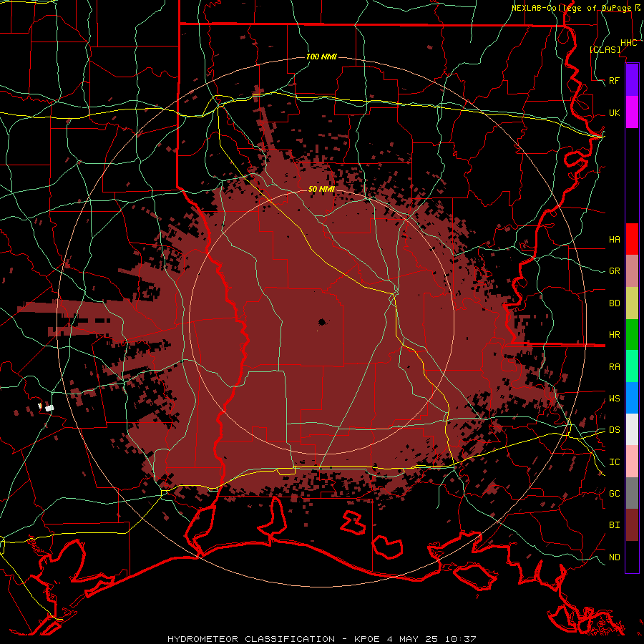Click the DS white legend swatch
Screen dimensions: 644x644
click(x=632, y=429)
